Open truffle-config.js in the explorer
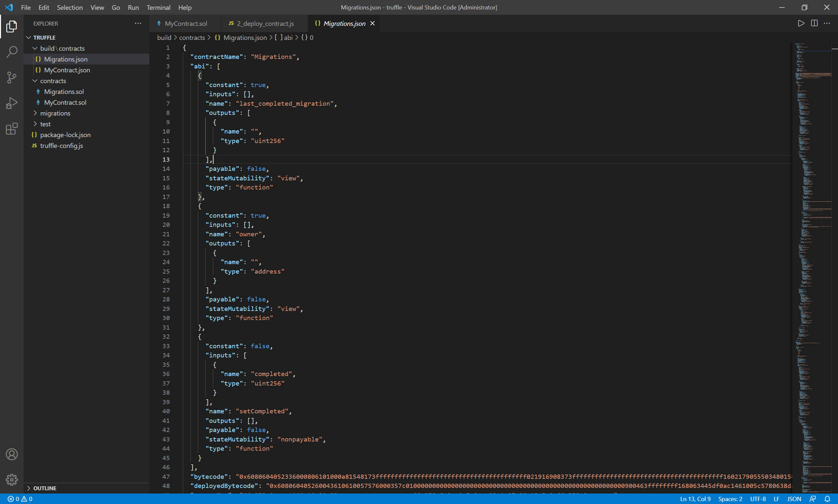This screenshot has width=838, height=504. click(x=62, y=146)
